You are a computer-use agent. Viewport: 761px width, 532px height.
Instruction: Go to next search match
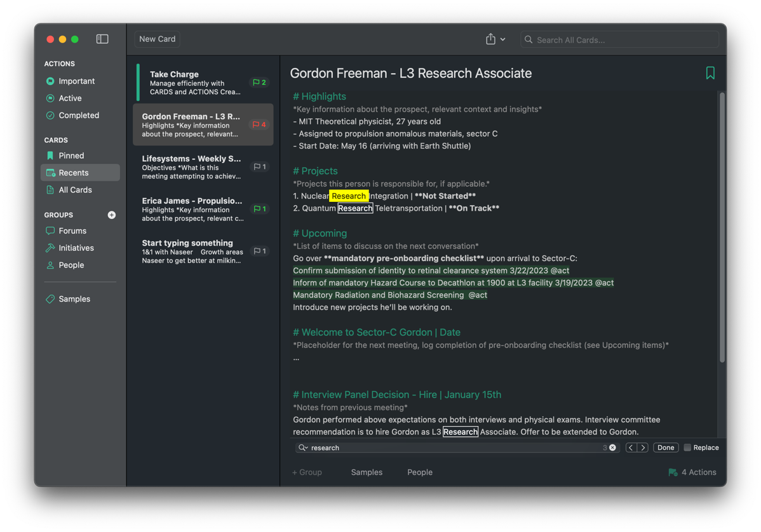[x=643, y=448]
